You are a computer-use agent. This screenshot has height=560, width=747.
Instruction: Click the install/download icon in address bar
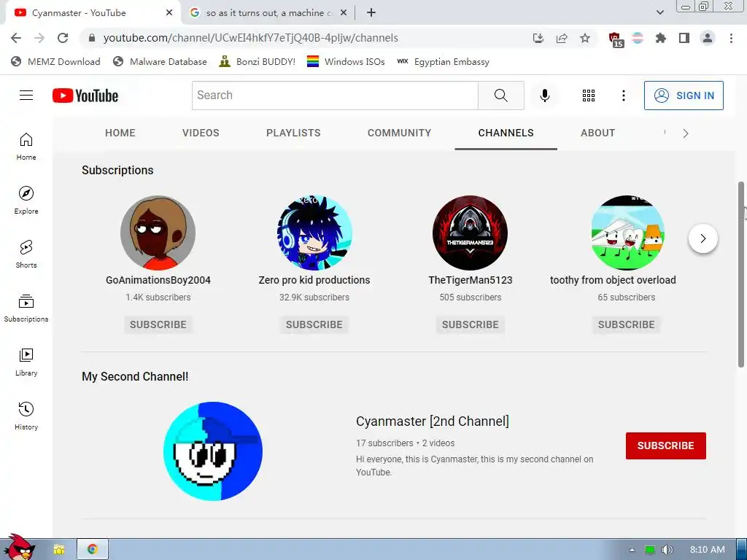[x=538, y=38]
